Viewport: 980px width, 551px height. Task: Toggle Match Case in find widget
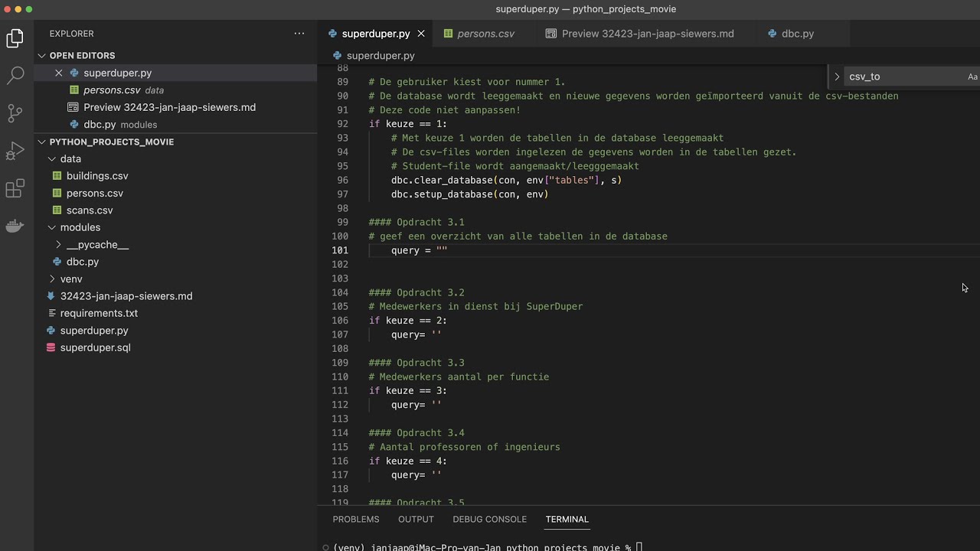[x=972, y=77]
